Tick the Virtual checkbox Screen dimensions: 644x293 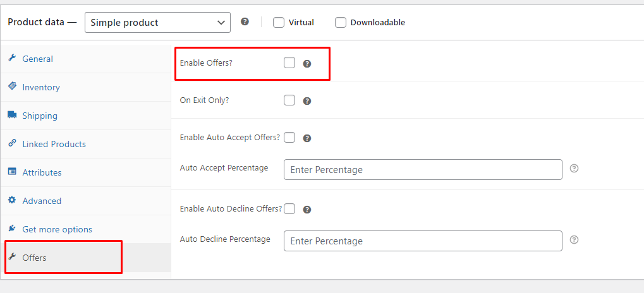[x=279, y=23]
